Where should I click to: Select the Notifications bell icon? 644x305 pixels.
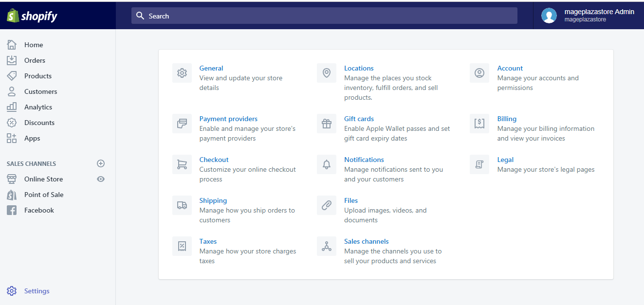click(326, 164)
